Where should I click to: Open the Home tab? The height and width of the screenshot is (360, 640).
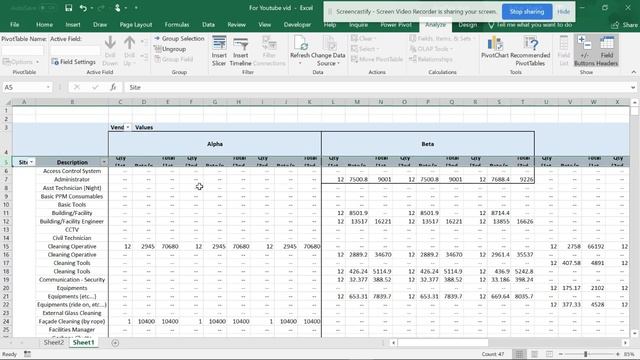(44, 25)
